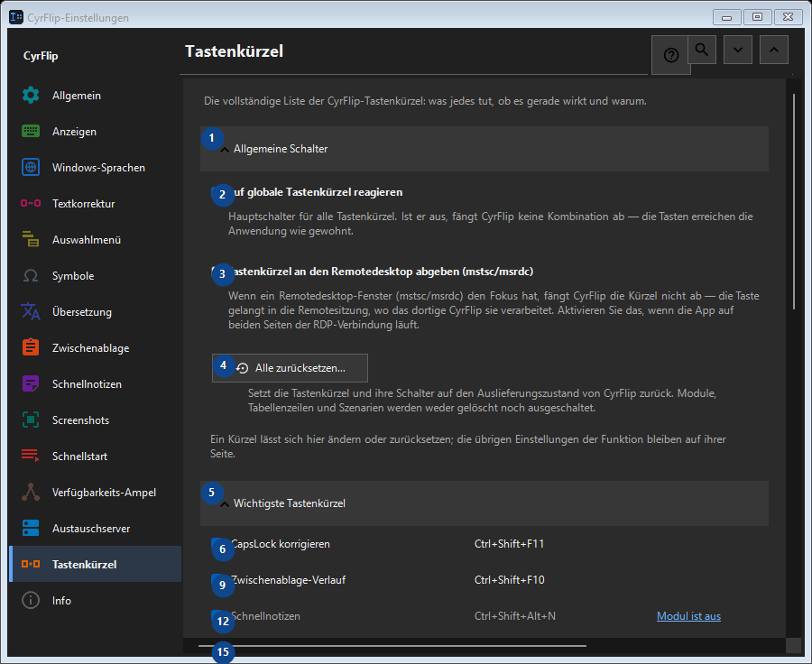
Task: Open the Info page
Action: [96, 600]
